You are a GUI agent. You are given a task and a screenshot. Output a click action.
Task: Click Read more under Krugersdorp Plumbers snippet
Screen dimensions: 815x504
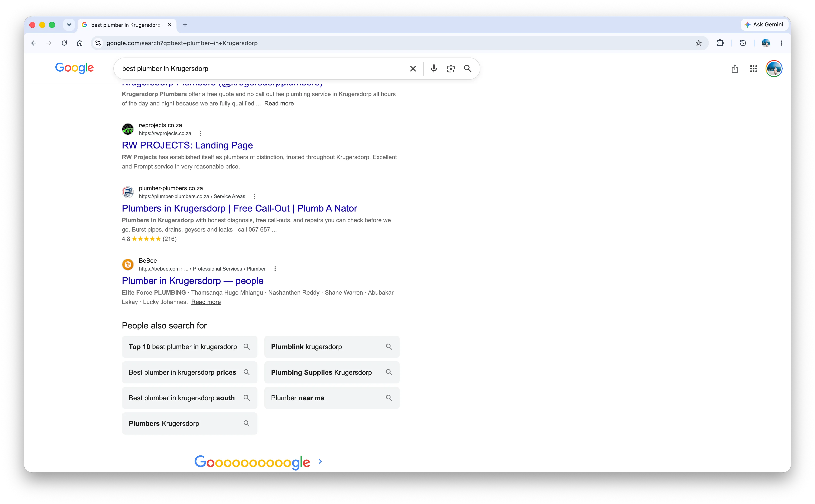(279, 103)
